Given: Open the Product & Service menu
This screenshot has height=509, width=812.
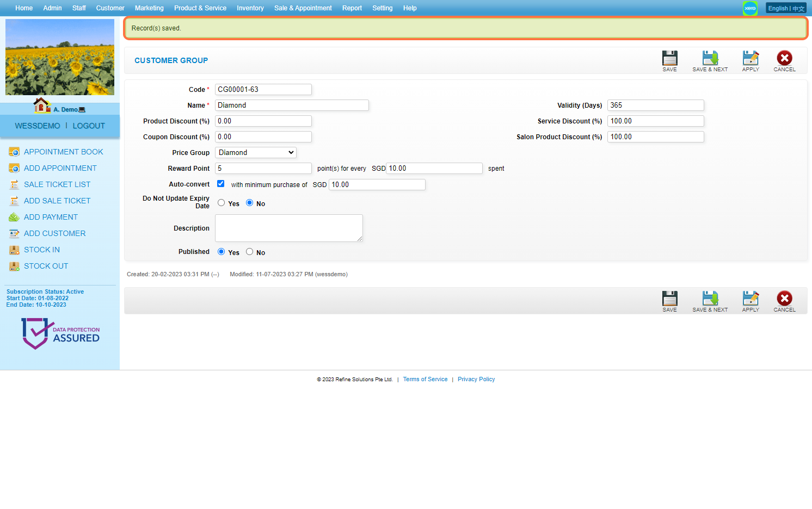Looking at the screenshot, I should pos(200,8).
